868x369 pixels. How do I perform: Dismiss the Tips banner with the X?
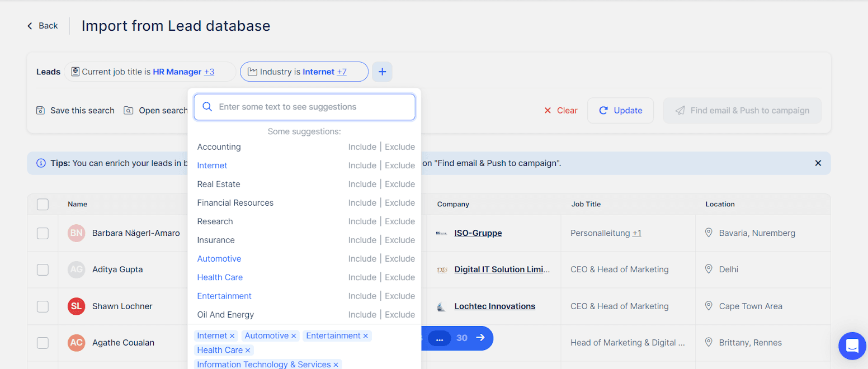tap(818, 163)
